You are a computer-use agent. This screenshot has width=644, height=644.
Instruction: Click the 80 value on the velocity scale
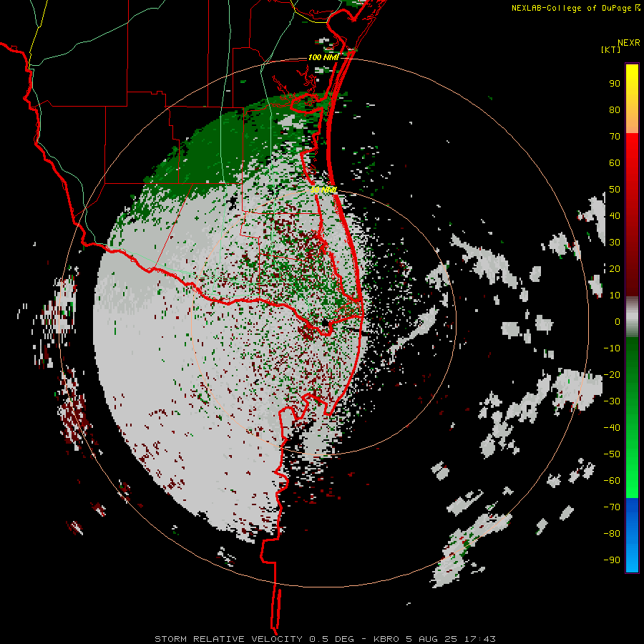click(615, 110)
